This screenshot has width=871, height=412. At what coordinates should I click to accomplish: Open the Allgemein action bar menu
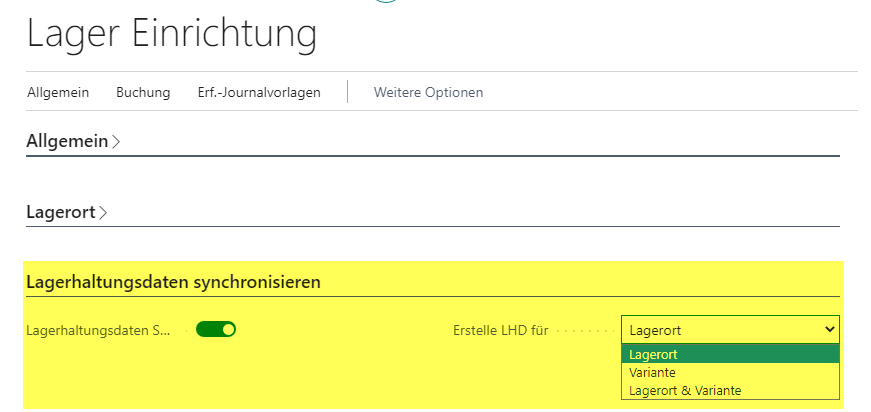[x=58, y=92]
